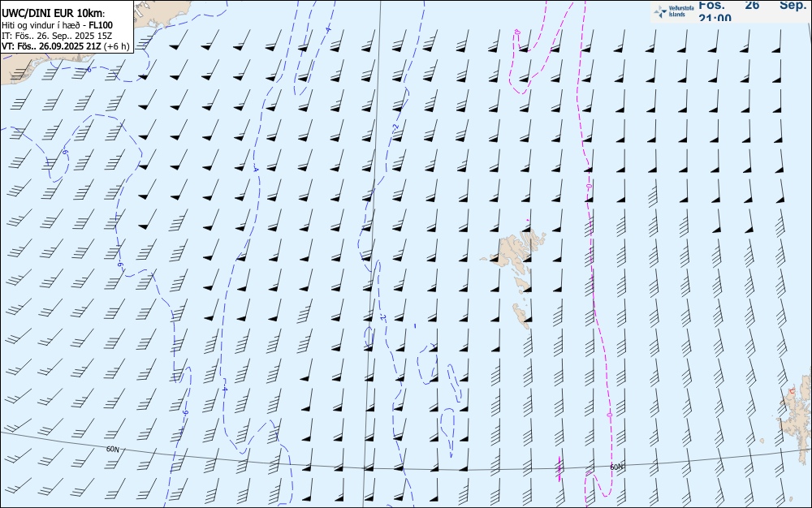Select the 'VT: Fös.. 26.09.2025 21Z (+6 h)' line
Viewport: 812px width, 508px height.
click(x=65, y=46)
